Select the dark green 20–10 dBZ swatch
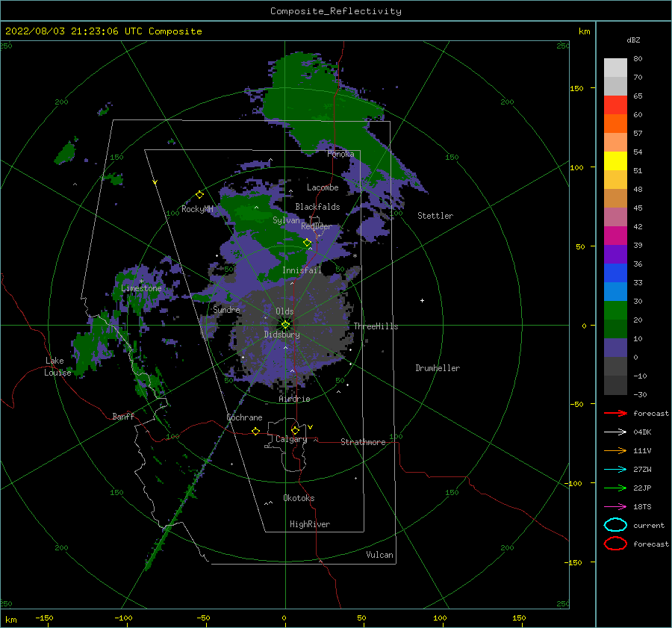Image resolution: width=672 pixels, height=628 pixels. pos(615,329)
